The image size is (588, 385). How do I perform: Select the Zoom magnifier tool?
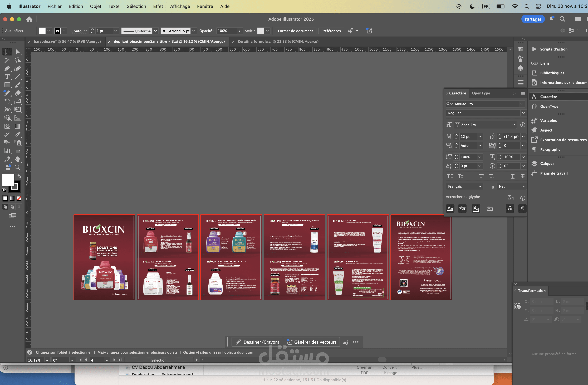(17, 168)
